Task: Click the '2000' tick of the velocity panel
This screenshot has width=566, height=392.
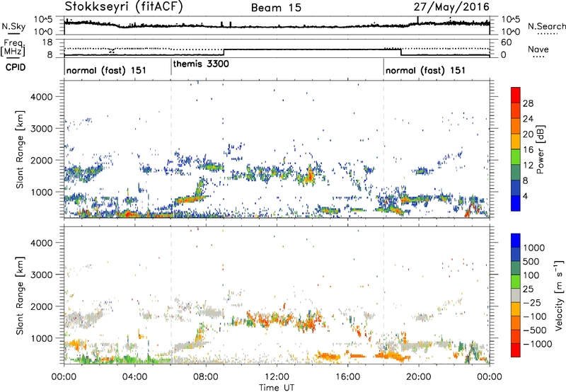Action: tap(41, 306)
